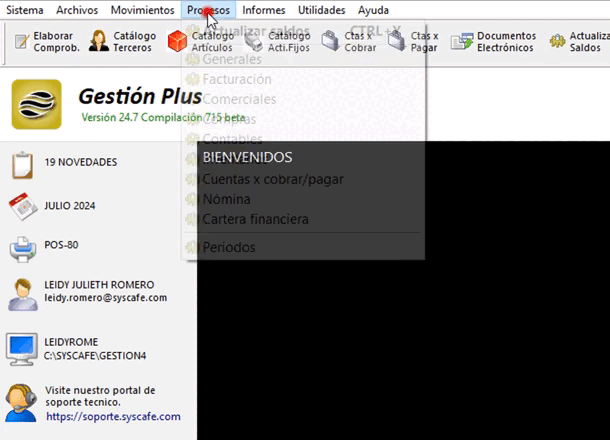Viewport: 610px width, 440px height.
Task: Open Catálogo Artículos red cube icon
Action: [x=177, y=41]
